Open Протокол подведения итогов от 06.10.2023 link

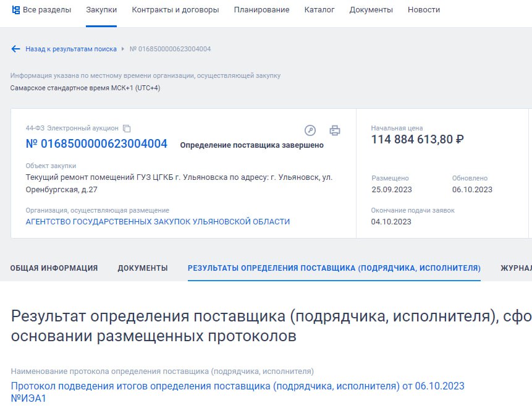click(x=238, y=386)
